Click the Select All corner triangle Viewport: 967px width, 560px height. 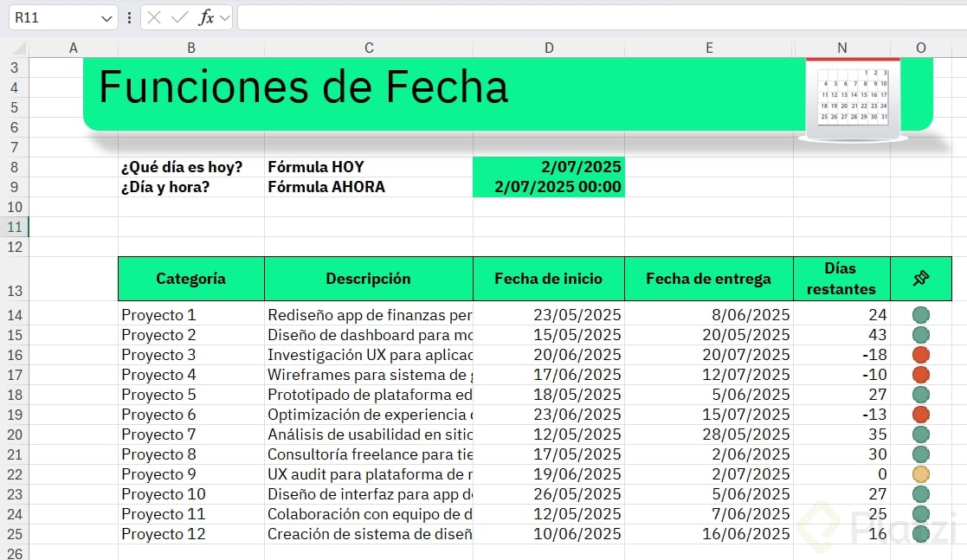[20, 48]
